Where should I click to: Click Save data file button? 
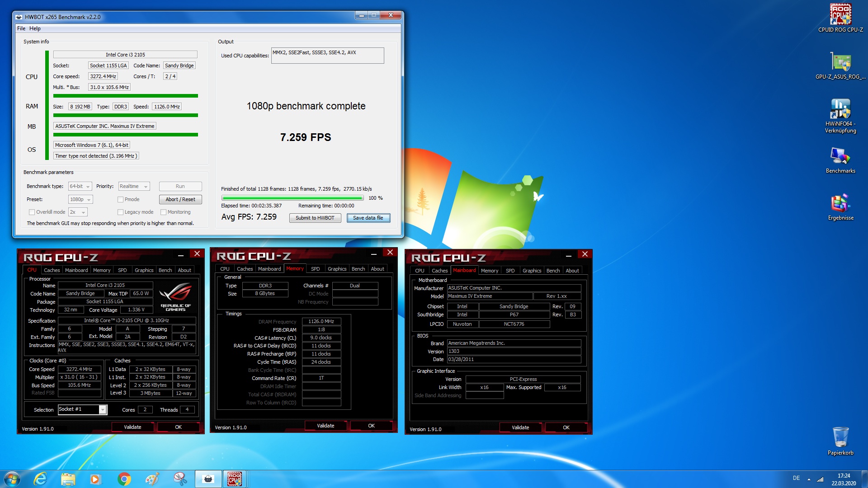pyautogui.click(x=368, y=218)
